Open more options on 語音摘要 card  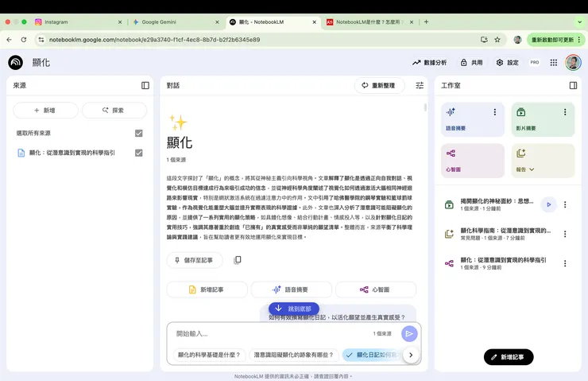(x=494, y=112)
